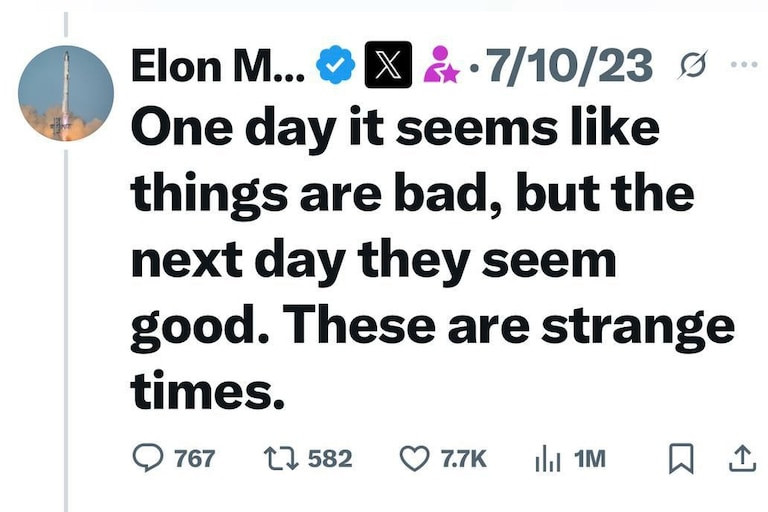Share the post via the upload arrow icon
This screenshot has width=768, height=512.
point(740,458)
